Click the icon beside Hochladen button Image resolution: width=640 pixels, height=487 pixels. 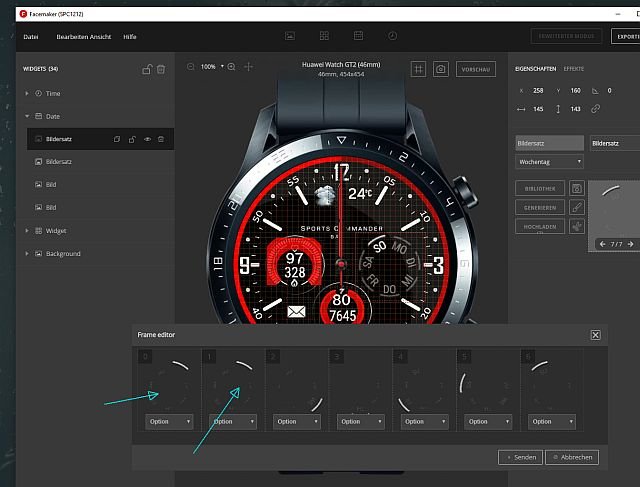577,226
